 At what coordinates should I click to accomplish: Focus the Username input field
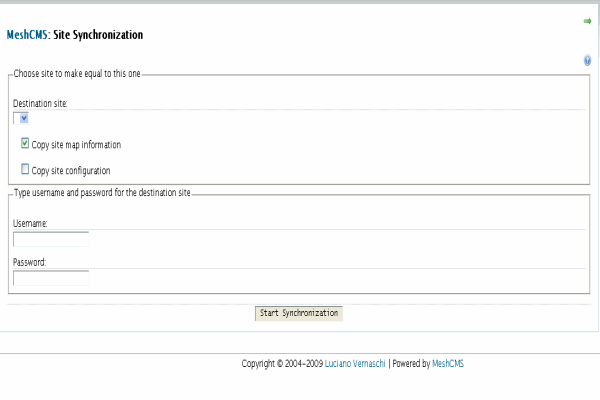click(51, 239)
